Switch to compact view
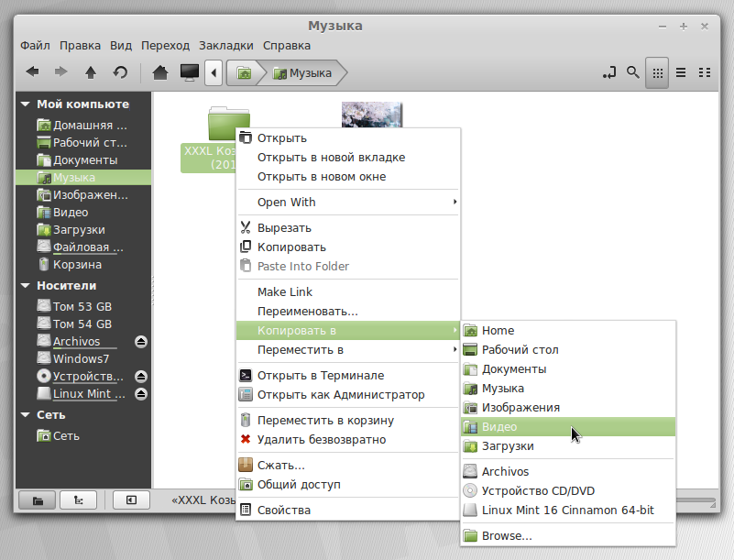This screenshot has width=734, height=560. pos(705,71)
